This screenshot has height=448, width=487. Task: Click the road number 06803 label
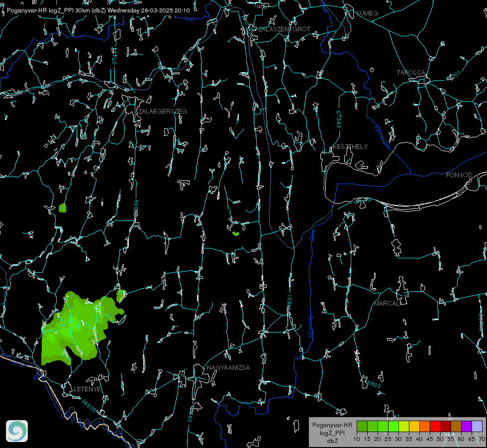coord(372,383)
